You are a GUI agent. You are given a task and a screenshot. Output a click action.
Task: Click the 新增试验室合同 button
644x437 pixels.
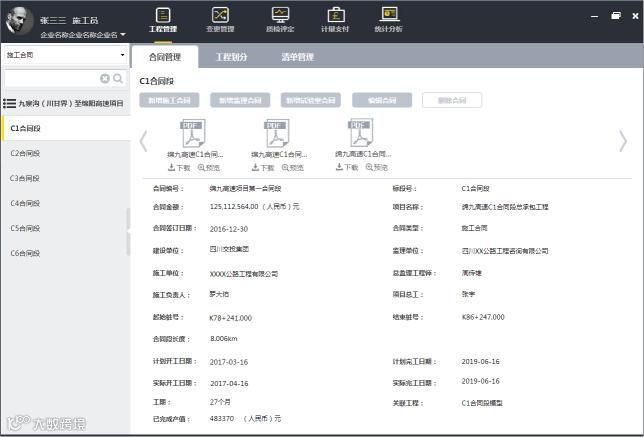[311, 100]
